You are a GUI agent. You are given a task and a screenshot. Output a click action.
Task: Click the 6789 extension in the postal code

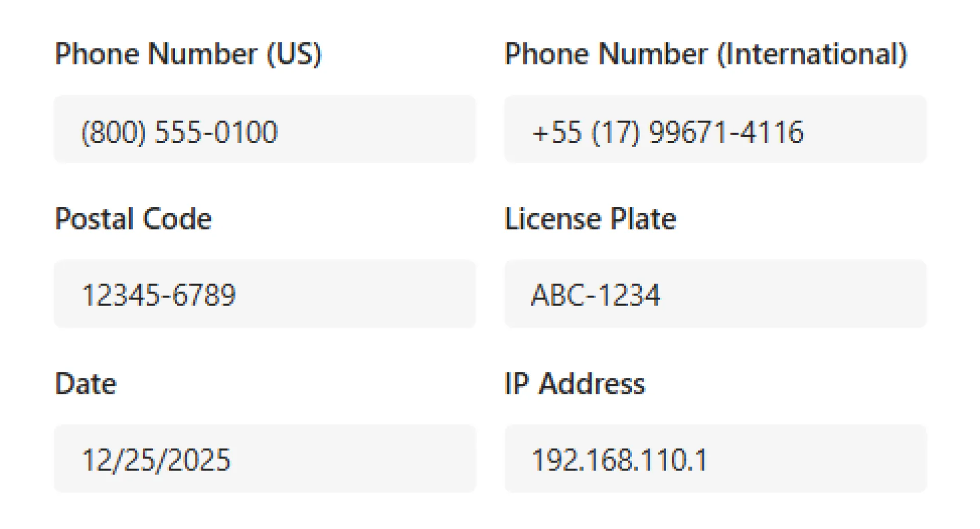point(204,295)
